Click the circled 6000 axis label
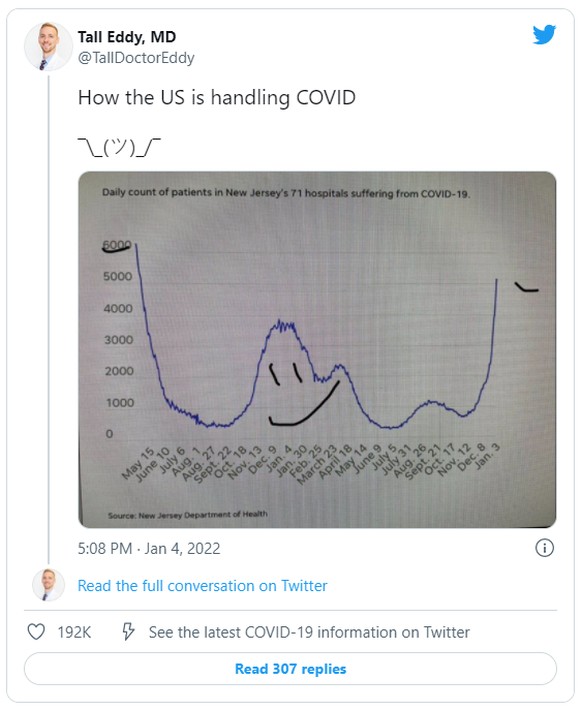The width and height of the screenshot is (582, 710). (x=117, y=245)
